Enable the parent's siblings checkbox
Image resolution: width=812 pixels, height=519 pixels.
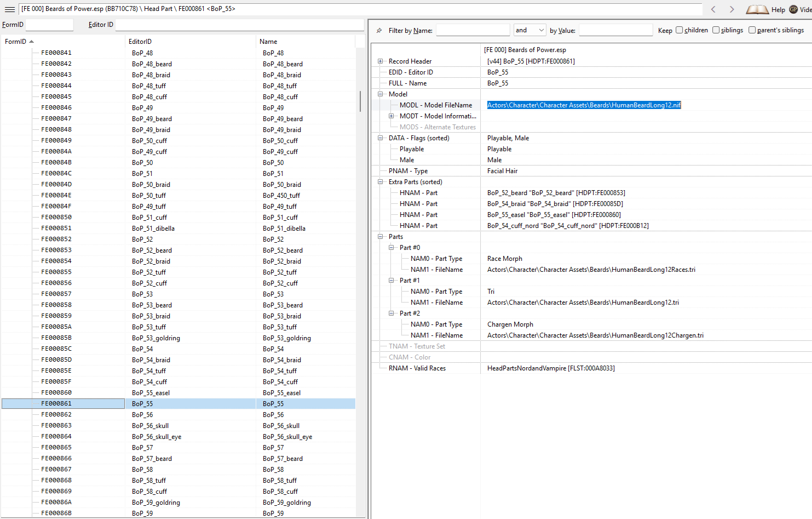pyautogui.click(x=752, y=30)
